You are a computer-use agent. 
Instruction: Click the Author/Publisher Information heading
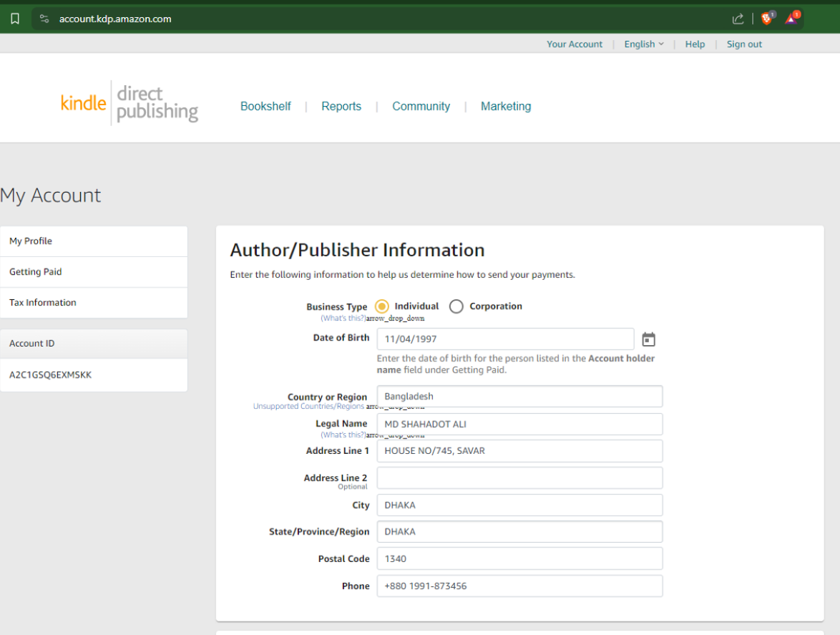click(357, 250)
